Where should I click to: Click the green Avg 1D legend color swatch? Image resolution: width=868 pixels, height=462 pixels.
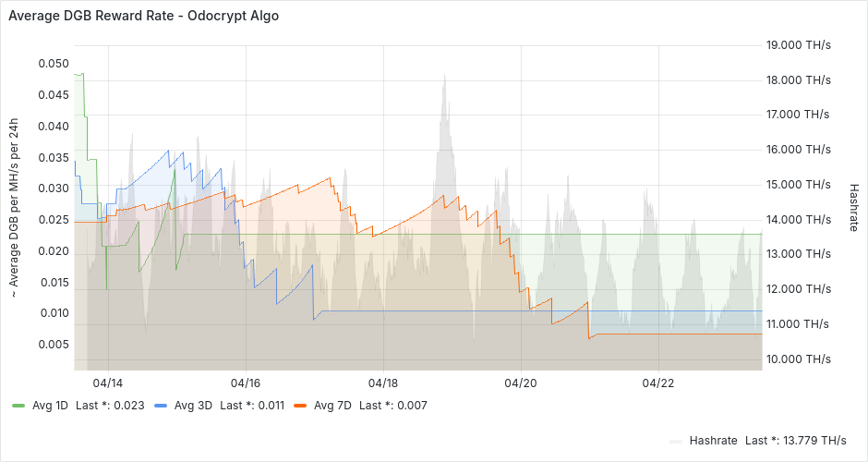[x=19, y=405]
